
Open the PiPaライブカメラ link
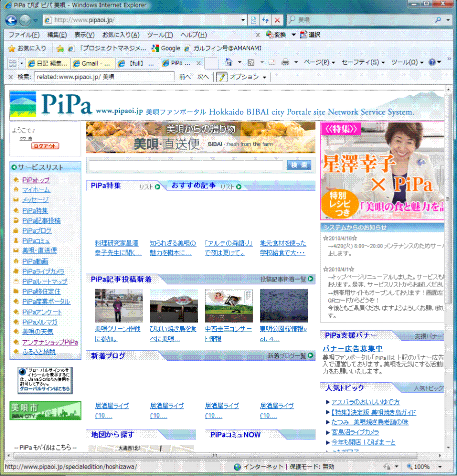coord(44,272)
